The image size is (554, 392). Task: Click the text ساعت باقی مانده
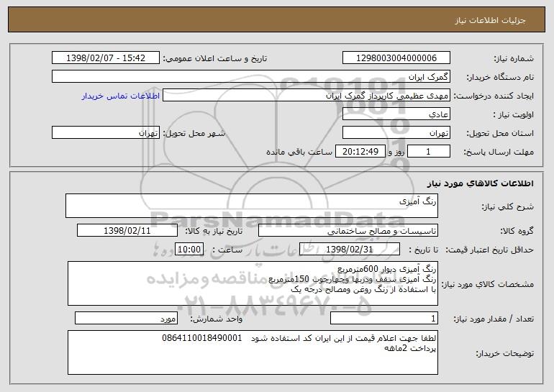(x=299, y=152)
